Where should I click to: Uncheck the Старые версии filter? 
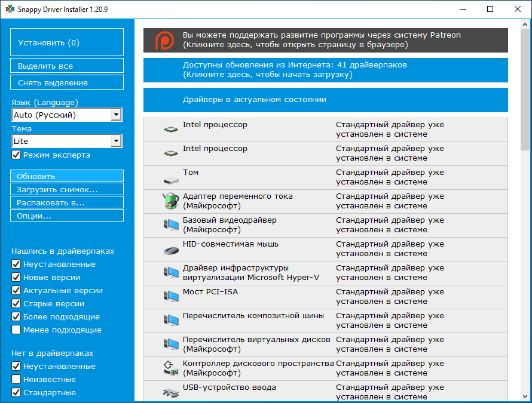pos(16,304)
